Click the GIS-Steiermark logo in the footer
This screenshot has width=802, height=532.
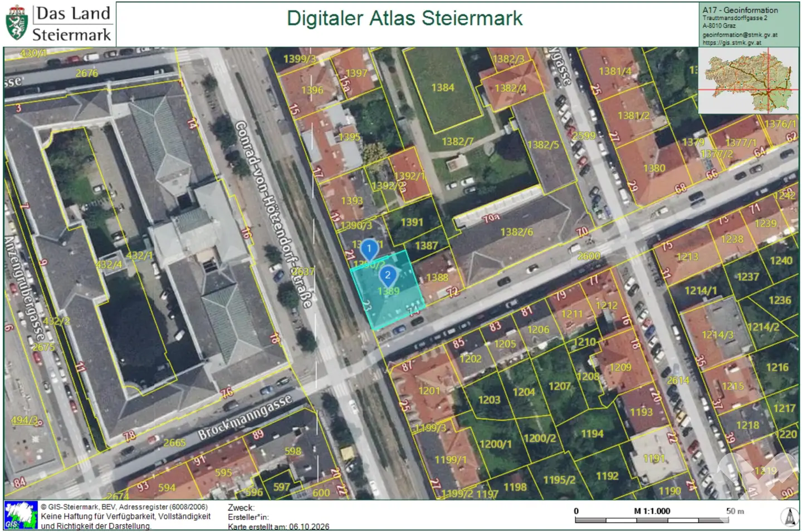pyautogui.click(x=21, y=515)
